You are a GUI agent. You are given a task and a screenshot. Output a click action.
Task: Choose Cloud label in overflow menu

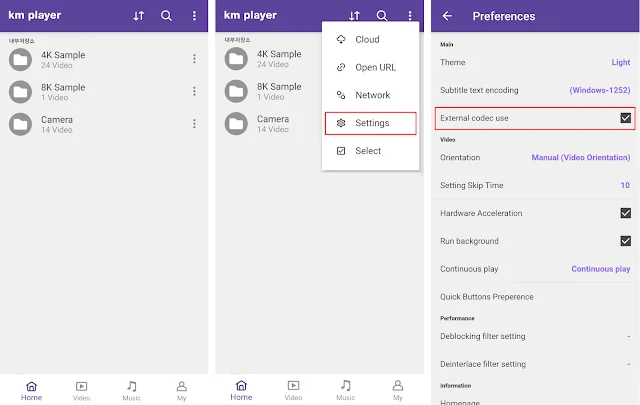coord(367,40)
